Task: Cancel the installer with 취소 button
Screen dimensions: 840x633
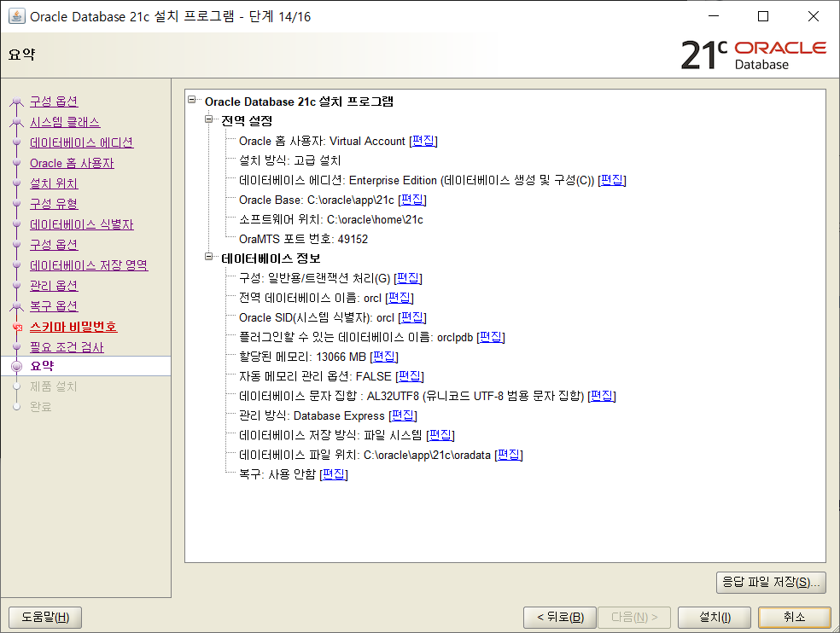Action: 795,618
